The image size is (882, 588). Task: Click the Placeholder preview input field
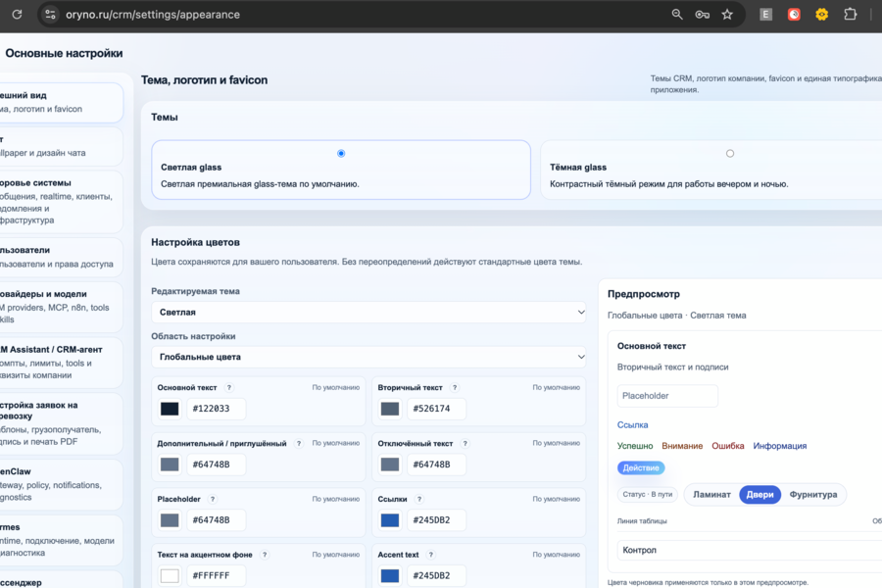tap(667, 396)
